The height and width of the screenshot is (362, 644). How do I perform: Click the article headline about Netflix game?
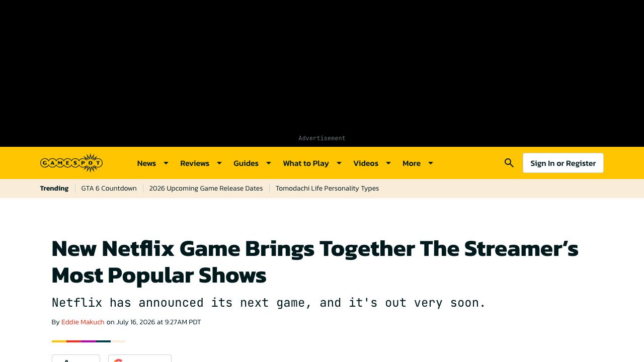click(315, 262)
